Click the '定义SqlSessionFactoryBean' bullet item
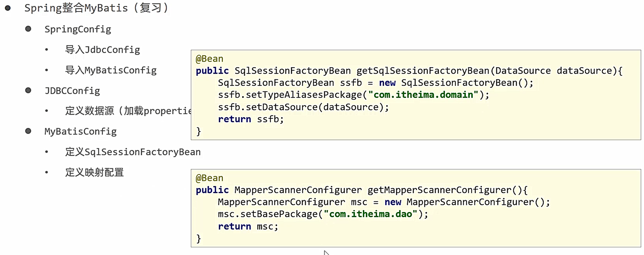Image resolution: width=644 pixels, height=255 pixels. point(133,152)
